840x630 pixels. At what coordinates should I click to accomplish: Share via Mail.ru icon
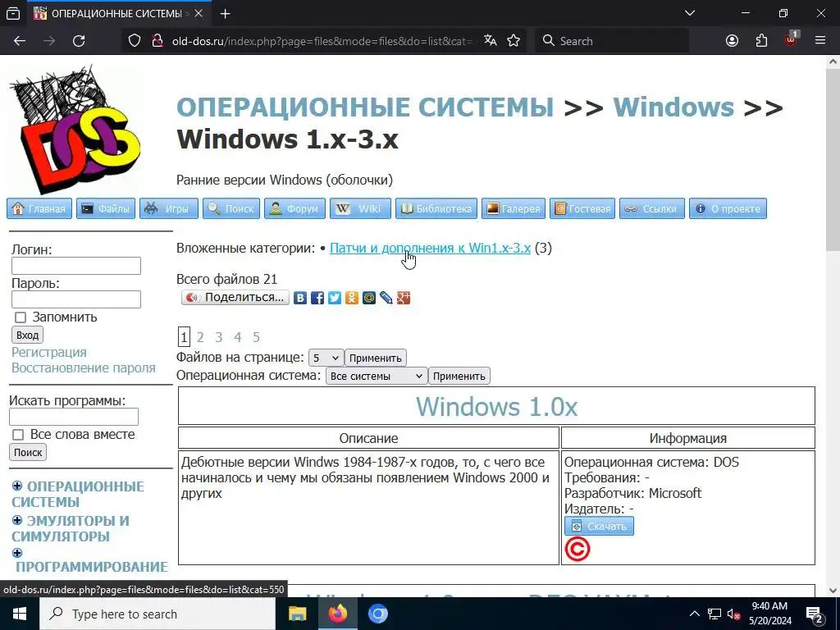369,298
